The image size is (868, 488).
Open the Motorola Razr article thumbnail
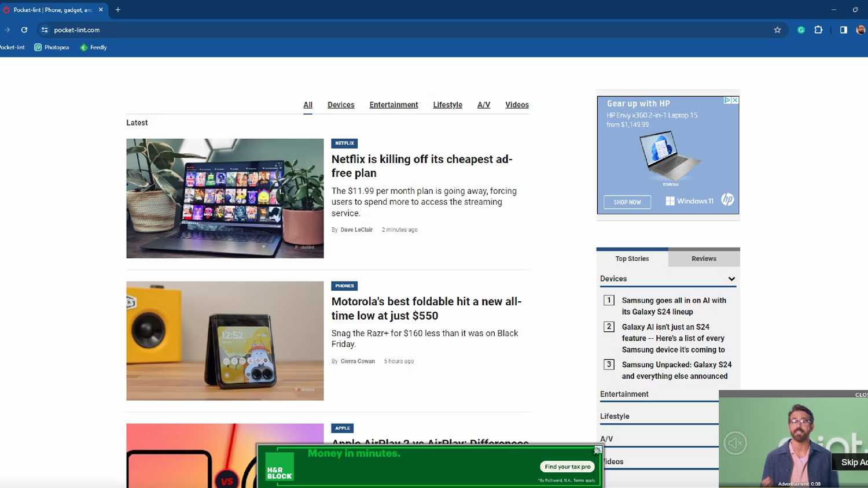pos(225,341)
